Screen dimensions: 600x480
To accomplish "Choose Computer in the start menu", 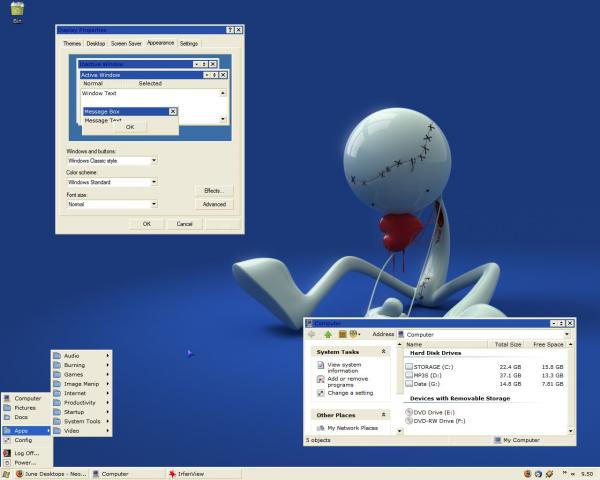I will pyautogui.click(x=26, y=398).
